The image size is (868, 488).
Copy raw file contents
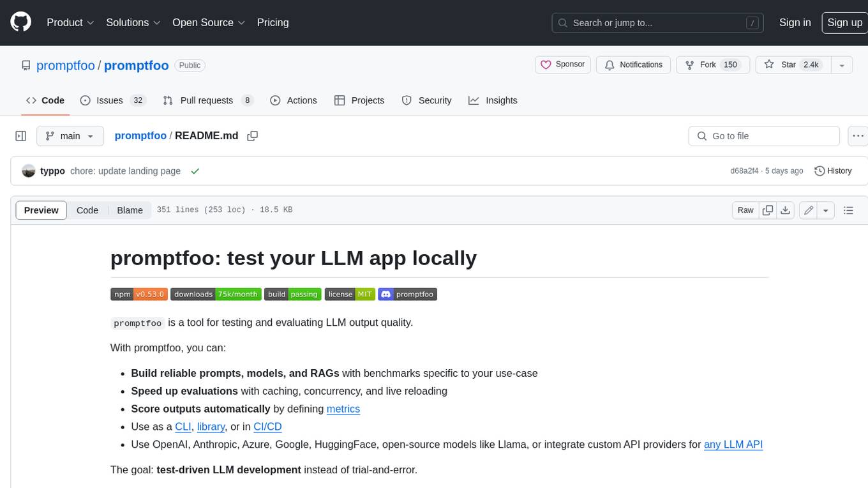(x=768, y=210)
